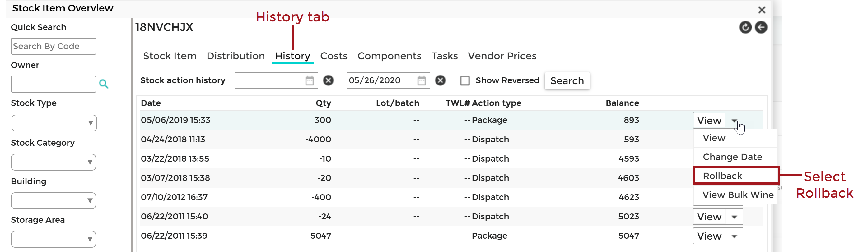Click View button on 06/22/2011 15:39 row
868x252 pixels.
point(709,236)
